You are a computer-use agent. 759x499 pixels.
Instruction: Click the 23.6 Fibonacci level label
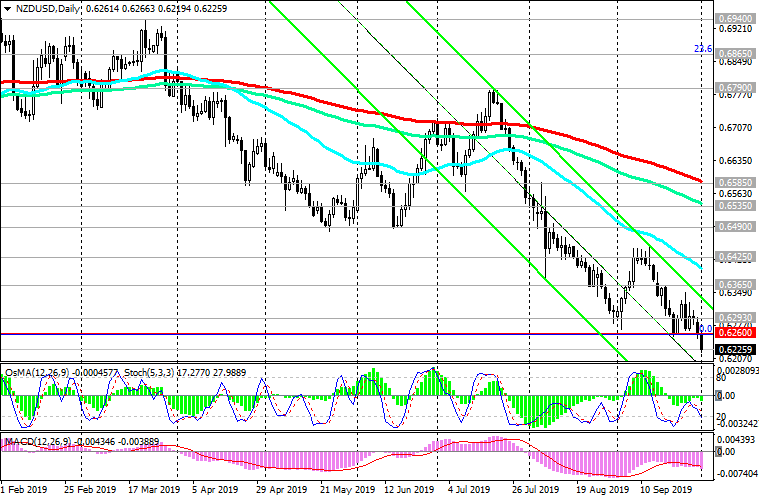tap(703, 49)
